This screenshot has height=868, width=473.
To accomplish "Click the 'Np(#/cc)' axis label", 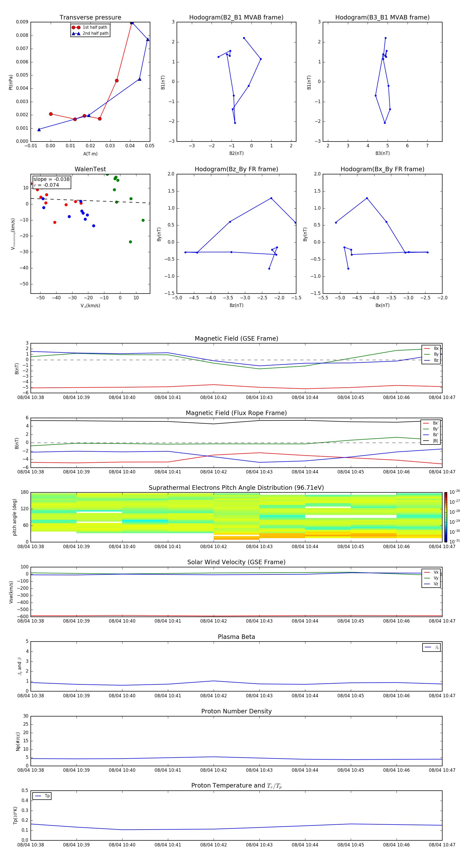I will pyautogui.click(x=18, y=741).
